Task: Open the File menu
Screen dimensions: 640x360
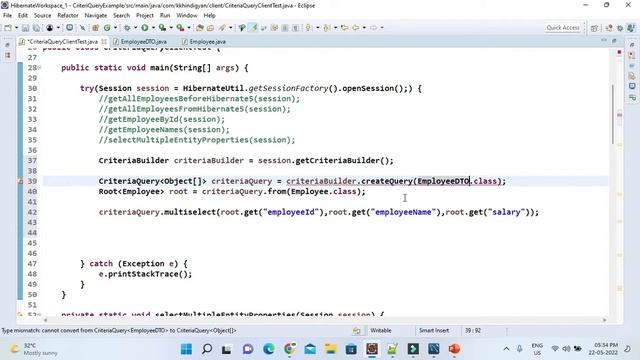Action: point(7,16)
